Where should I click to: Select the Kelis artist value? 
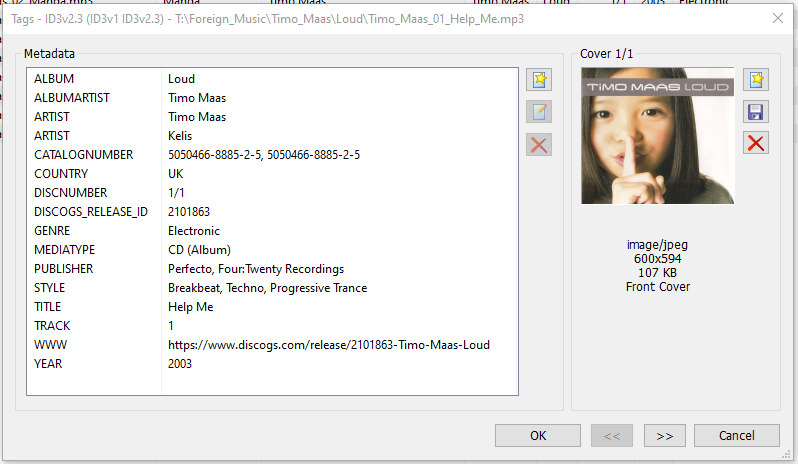tap(180, 136)
